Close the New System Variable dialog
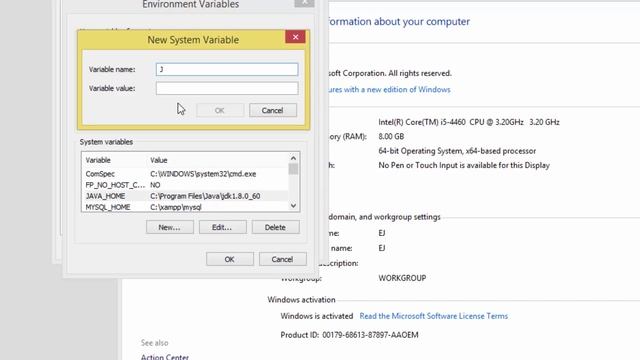Screen dimensions: 640x360 [295, 37]
